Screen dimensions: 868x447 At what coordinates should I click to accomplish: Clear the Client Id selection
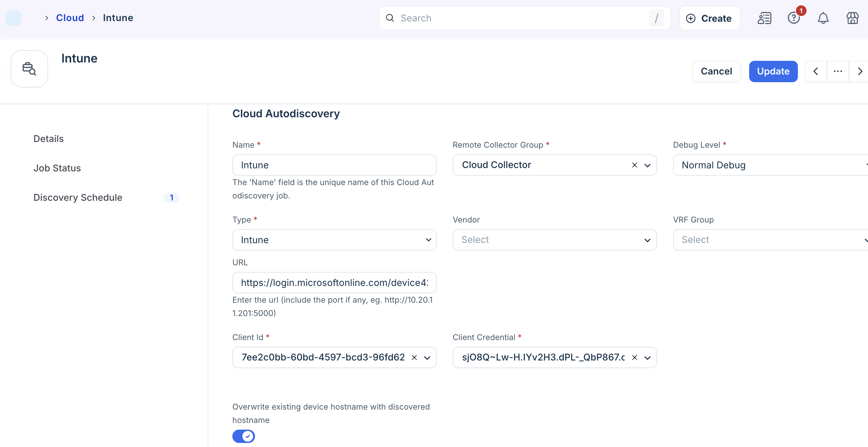coord(414,358)
